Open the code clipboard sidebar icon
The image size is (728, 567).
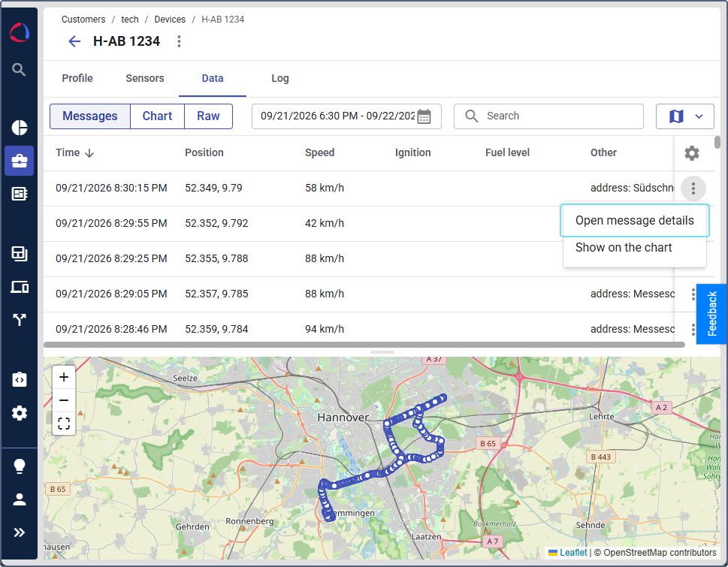point(19,379)
